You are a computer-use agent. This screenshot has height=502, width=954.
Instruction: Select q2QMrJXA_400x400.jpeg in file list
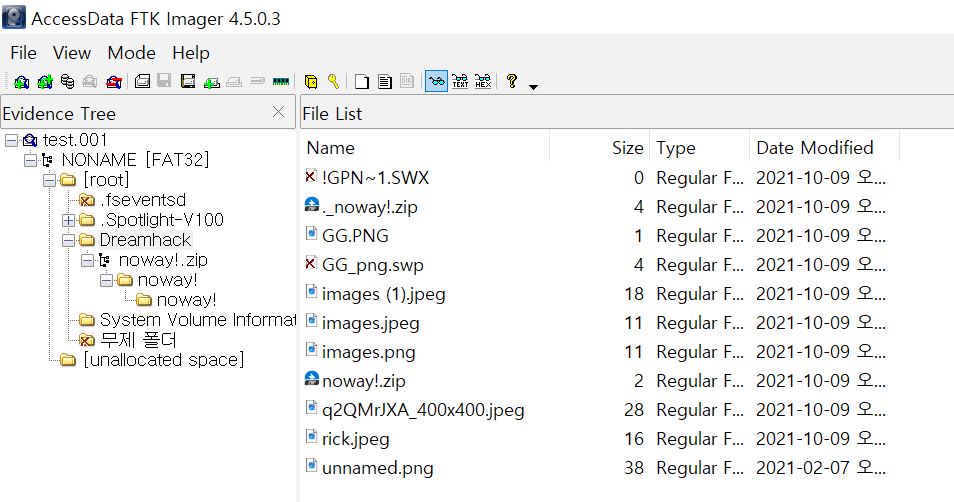point(423,410)
